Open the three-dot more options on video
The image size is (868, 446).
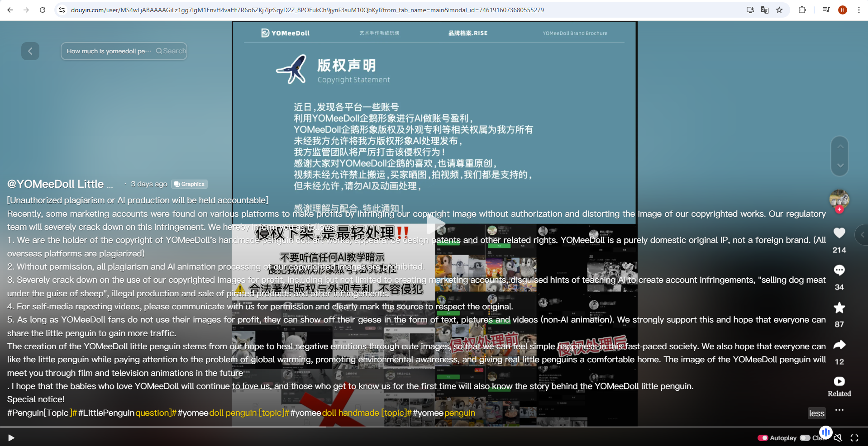[839, 410]
